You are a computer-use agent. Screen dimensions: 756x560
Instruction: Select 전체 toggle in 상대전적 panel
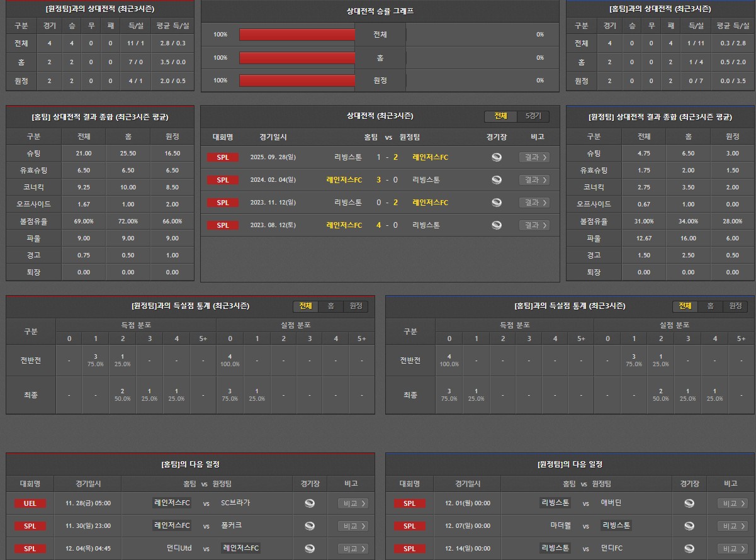pos(500,116)
